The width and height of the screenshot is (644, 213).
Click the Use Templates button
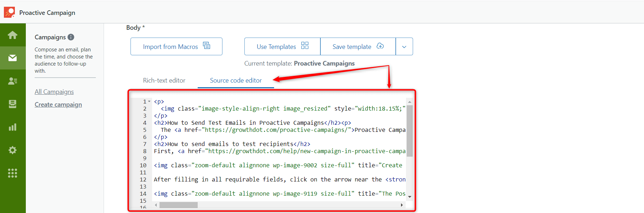282,46
